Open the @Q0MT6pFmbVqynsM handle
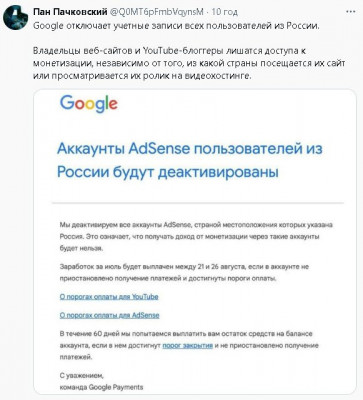The height and width of the screenshot is (400, 363). point(156,12)
